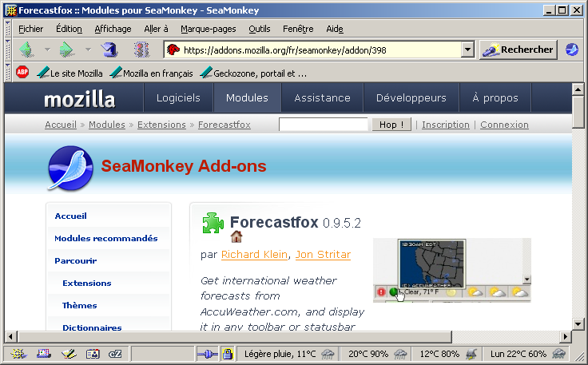Go back with the green back arrow
Screen dimensions: 588x365
(x=27, y=50)
